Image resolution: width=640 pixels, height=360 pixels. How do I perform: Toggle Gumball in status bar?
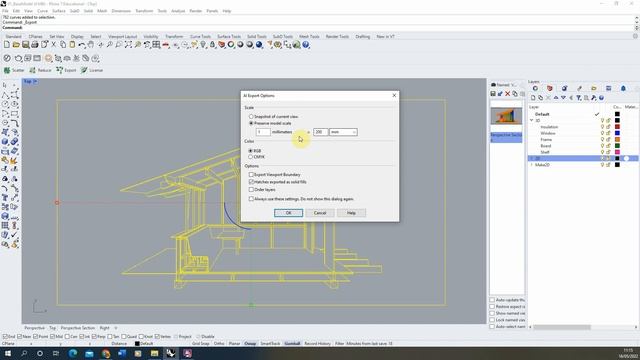point(292,344)
